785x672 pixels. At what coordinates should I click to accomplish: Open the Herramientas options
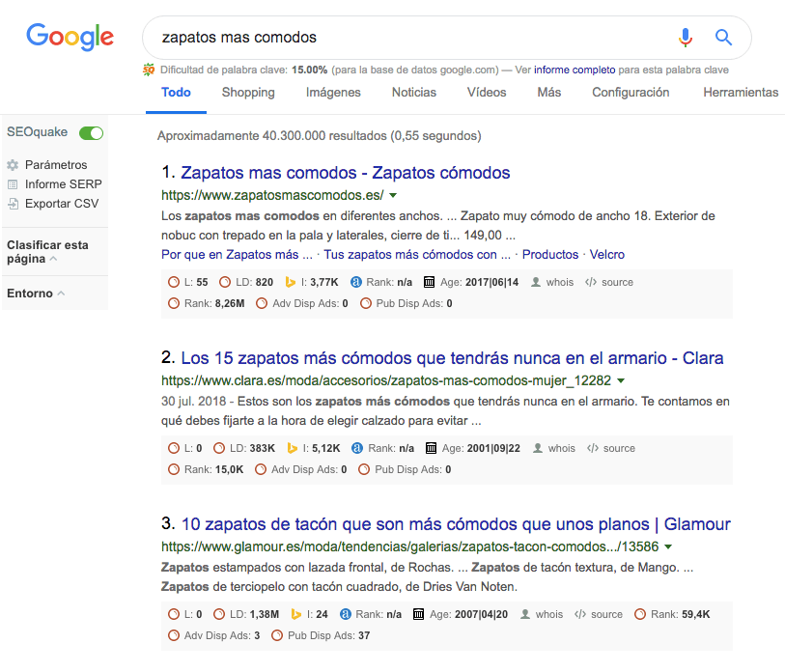pyautogui.click(x=741, y=92)
